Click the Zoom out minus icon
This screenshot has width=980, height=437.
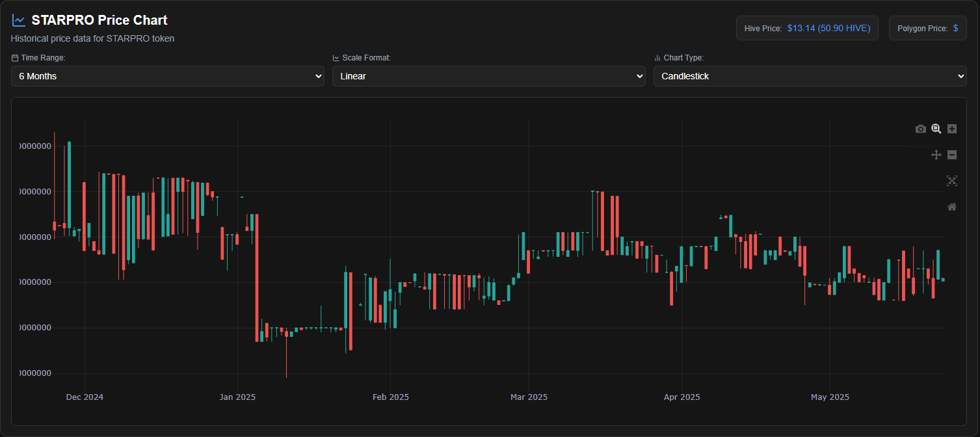(952, 155)
